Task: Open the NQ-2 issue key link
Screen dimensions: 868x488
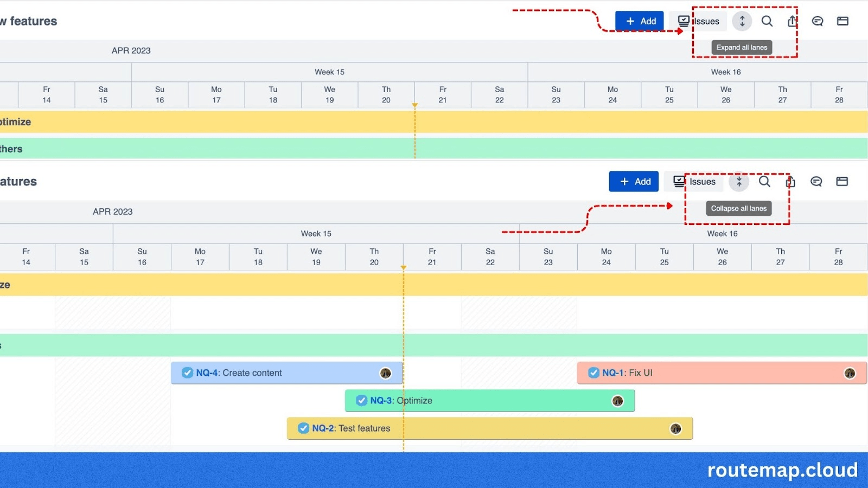Action: 323,428
